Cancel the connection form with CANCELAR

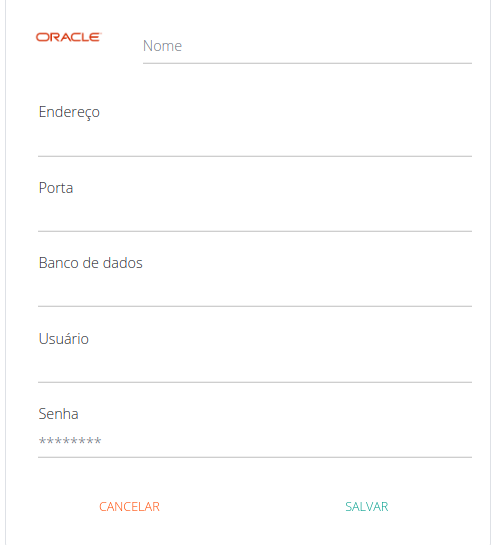click(x=129, y=507)
